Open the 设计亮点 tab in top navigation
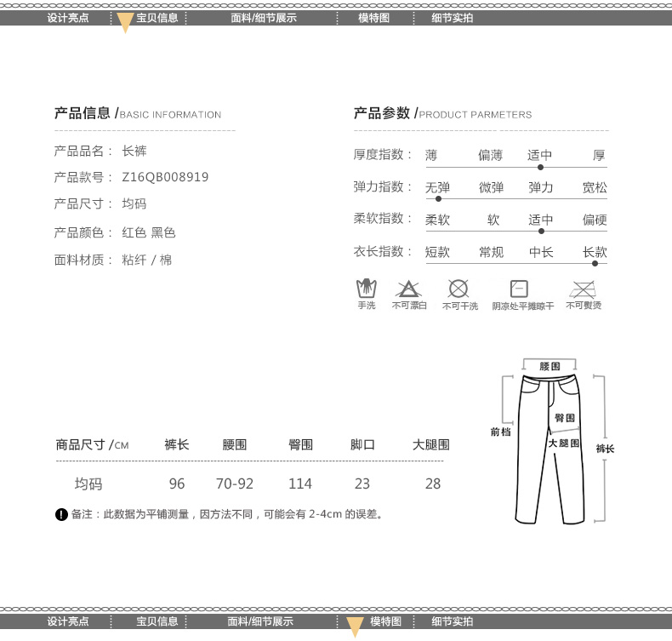Screen dimensions: 672x641 tap(68, 18)
